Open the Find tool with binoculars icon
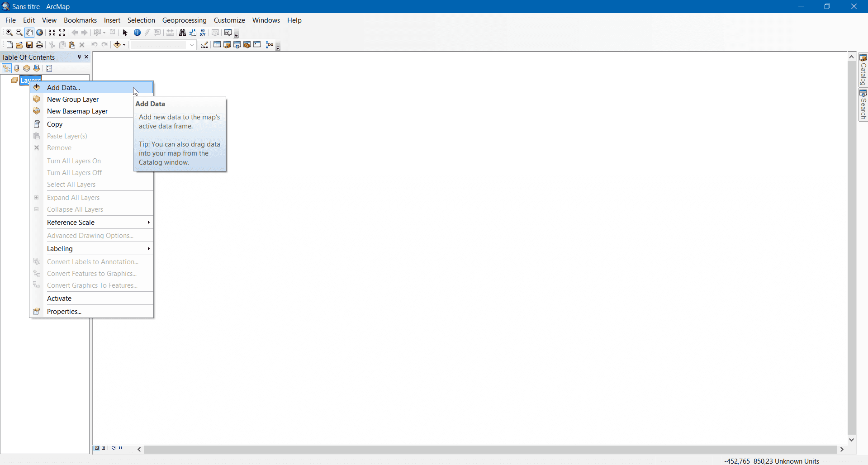The image size is (868, 465). pos(182,33)
